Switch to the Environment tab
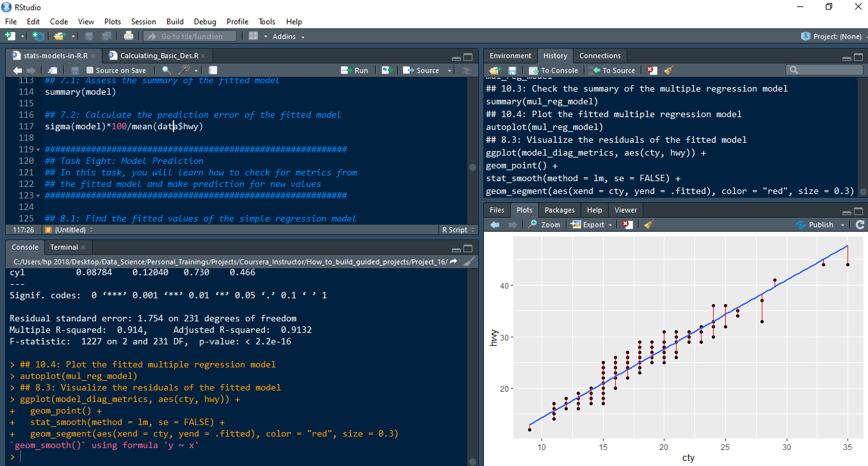 (x=510, y=56)
